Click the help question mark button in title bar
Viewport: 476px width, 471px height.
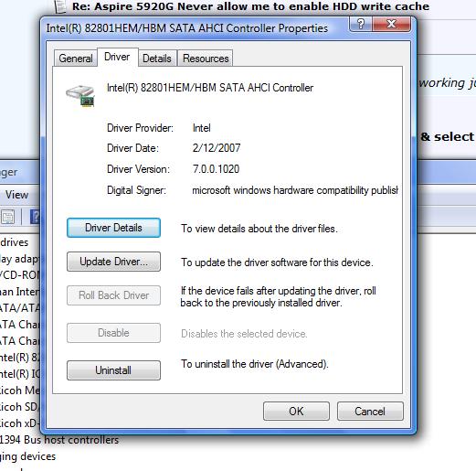coord(361,24)
